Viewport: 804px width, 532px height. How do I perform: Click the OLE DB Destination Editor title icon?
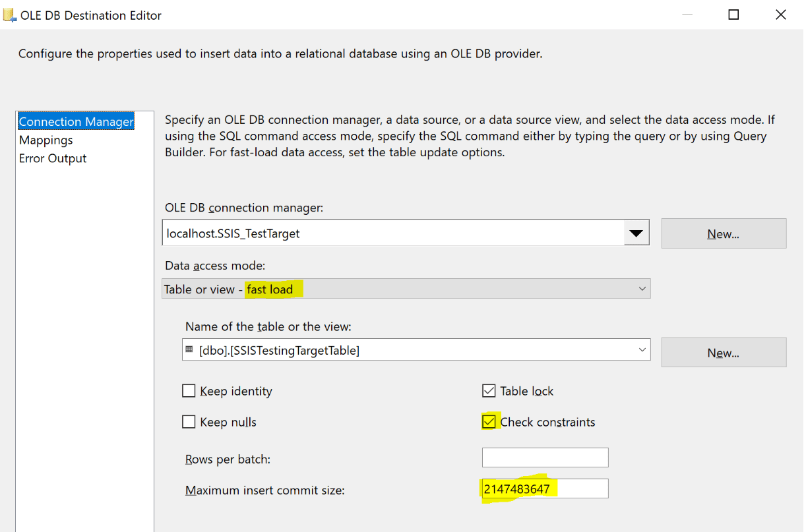10,15
